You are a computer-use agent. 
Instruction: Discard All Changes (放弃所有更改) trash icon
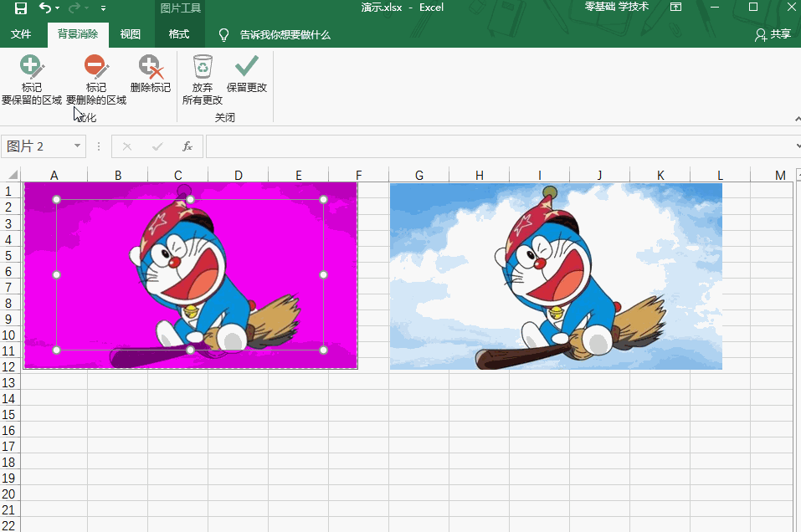tap(203, 79)
